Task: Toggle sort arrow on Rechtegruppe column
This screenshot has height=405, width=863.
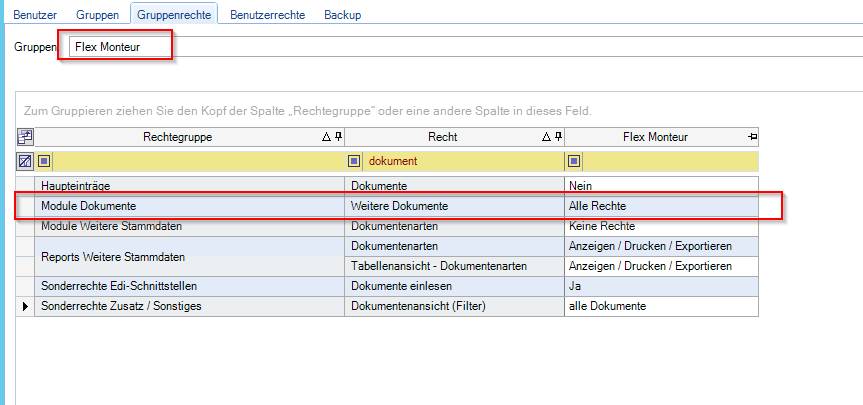Action: pyautogui.click(x=326, y=137)
